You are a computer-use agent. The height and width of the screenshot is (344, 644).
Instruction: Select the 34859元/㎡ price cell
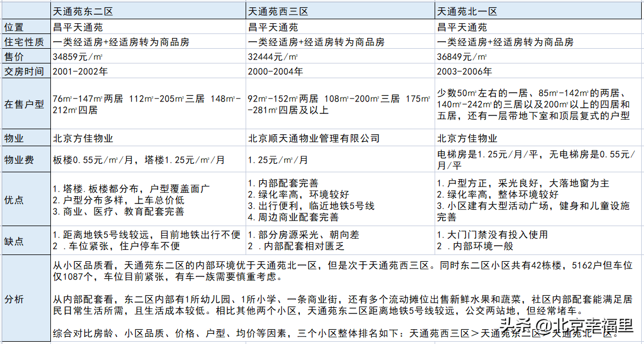pos(148,56)
